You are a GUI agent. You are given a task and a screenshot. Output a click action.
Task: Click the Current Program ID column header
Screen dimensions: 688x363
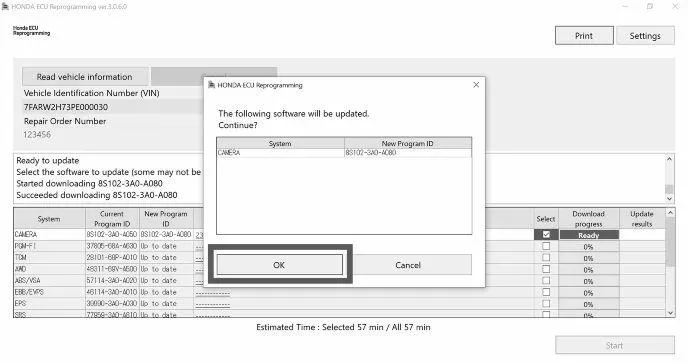(112, 219)
